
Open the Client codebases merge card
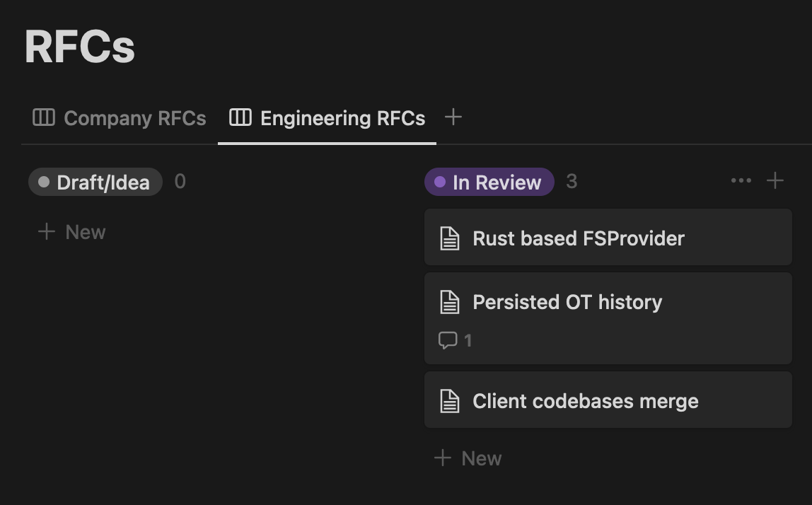tap(608, 400)
